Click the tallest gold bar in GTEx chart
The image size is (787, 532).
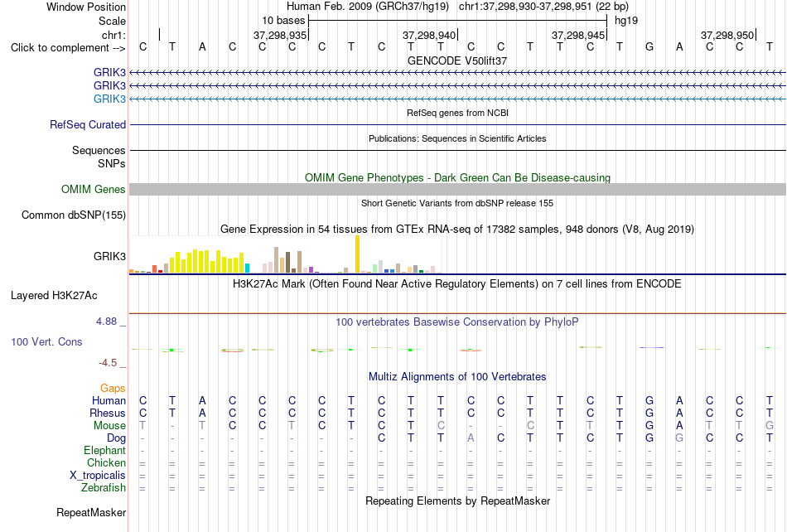tap(357, 254)
